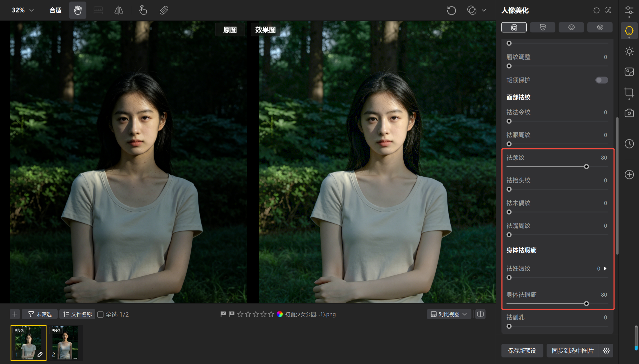639x364 pixels.
Task: Open the 32% zoom dropdown
Action: (23, 10)
